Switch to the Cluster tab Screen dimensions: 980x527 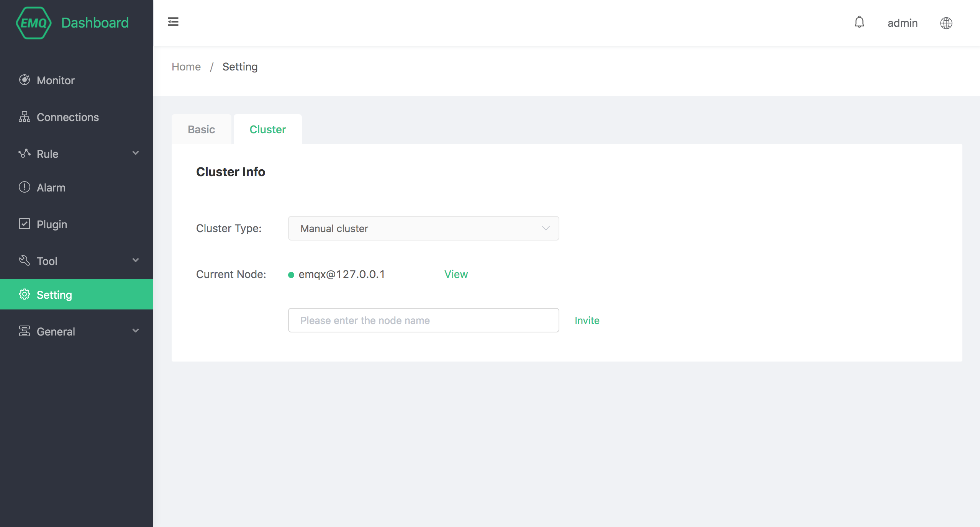click(267, 129)
